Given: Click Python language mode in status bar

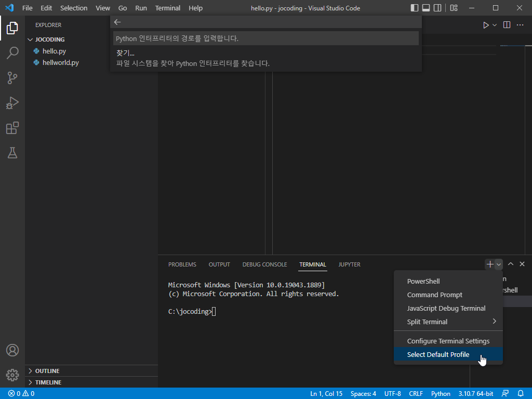Looking at the screenshot, I should 441,394.
